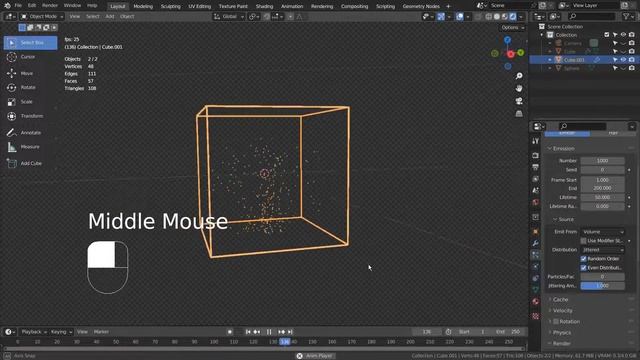Screen dimensions: 640x360
Task: Open the timeline Marker menu
Action: (x=101, y=332)
